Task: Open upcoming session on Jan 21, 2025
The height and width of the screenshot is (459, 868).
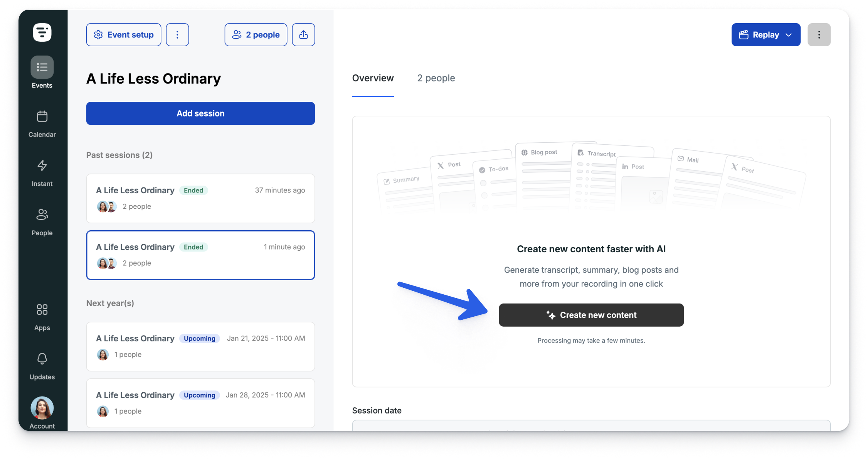Action: 200,346
